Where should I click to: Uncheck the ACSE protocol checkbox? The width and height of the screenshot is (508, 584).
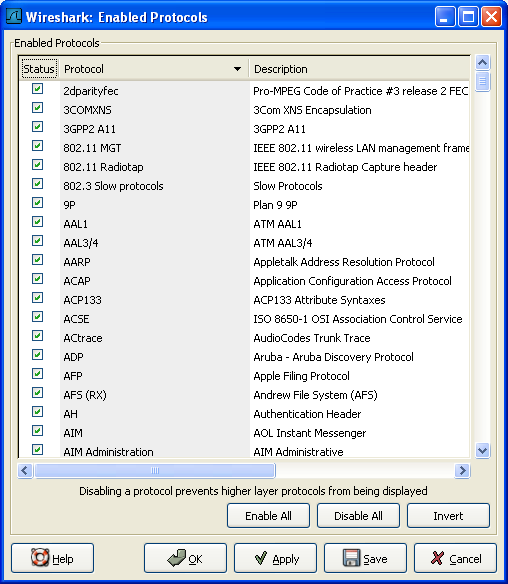[x=37, y=317]
